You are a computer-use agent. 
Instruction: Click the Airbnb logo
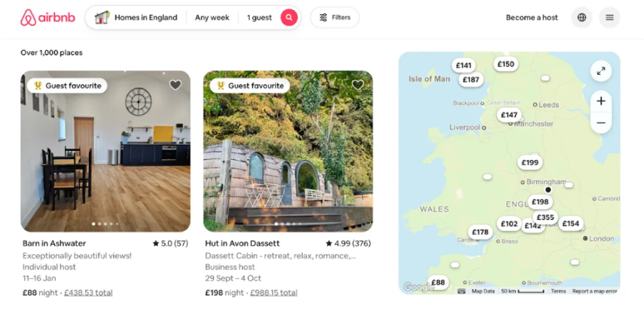click(x=48, y=17)
